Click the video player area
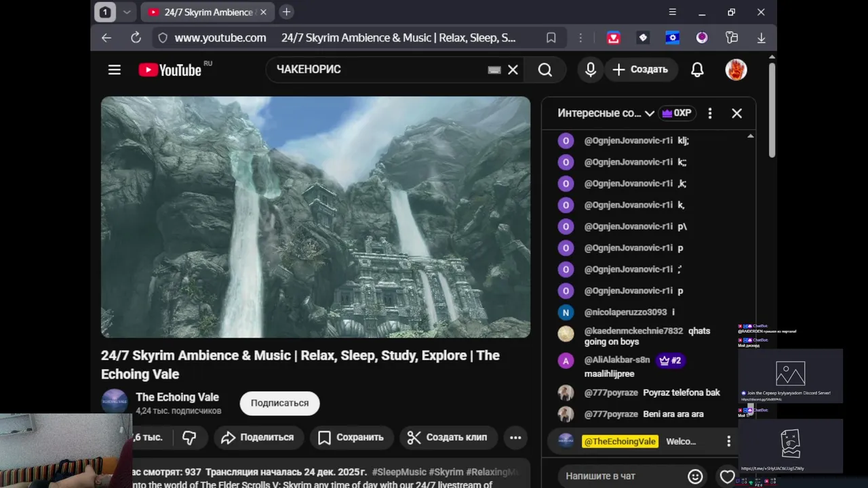This screenshot has height=488, width=868. coord(315,217)
